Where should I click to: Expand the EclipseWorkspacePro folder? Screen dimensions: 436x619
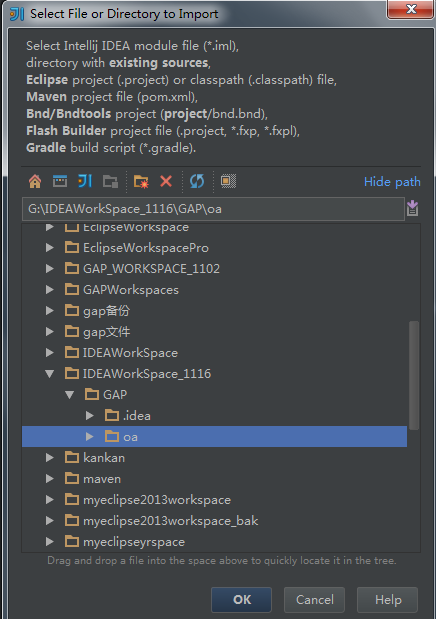[50, 248]
